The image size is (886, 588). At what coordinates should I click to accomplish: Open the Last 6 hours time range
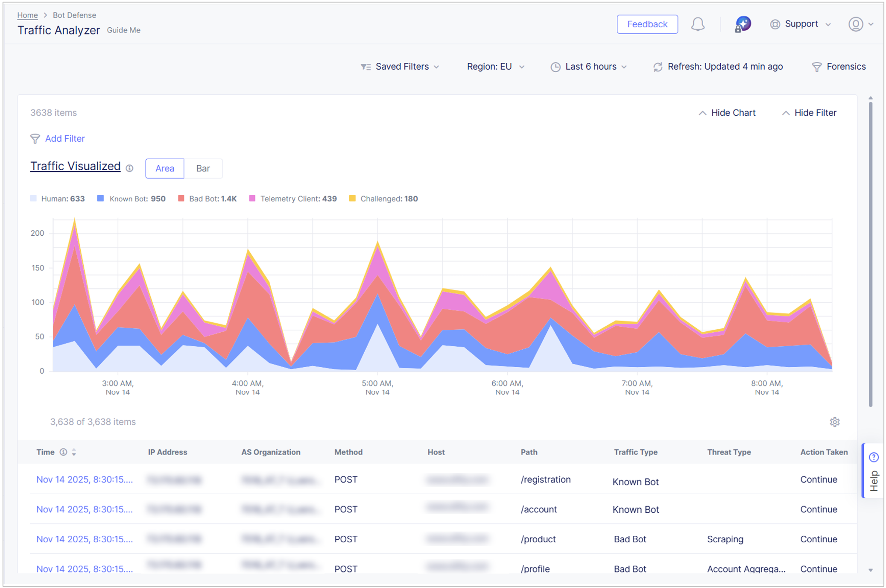[x=588, y=67]
